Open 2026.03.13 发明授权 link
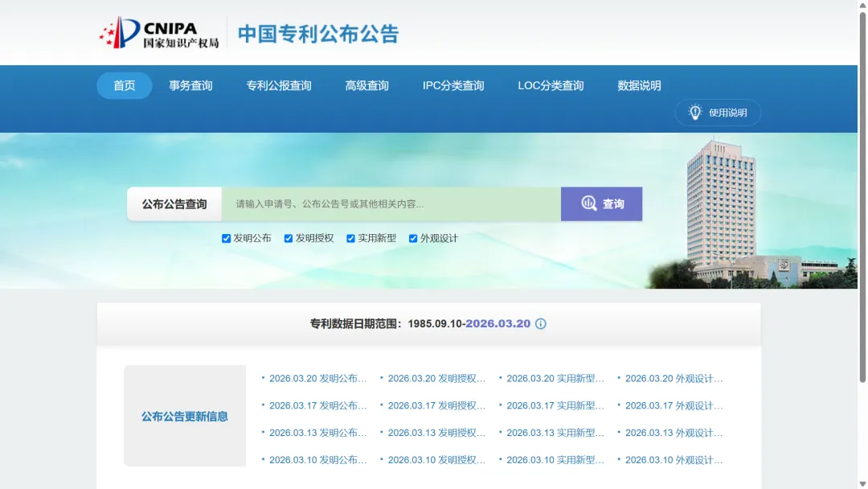This screenshot has width=868, height=489. pos(436,433)
